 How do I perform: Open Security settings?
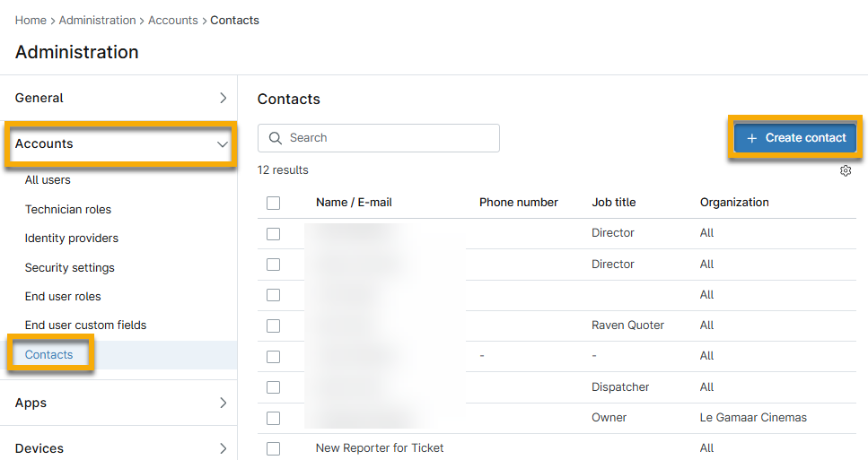click(x=70, y=268)
